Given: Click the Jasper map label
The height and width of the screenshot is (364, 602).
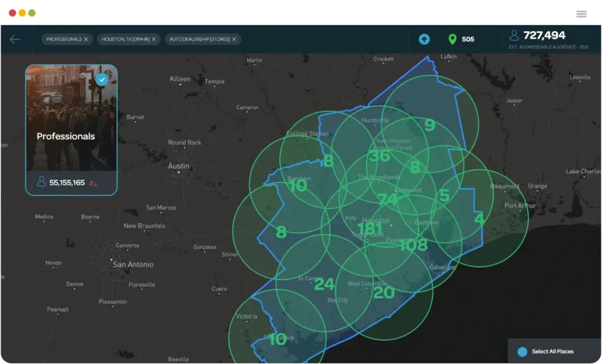Looking at the screenshot, I should [514, 100].
